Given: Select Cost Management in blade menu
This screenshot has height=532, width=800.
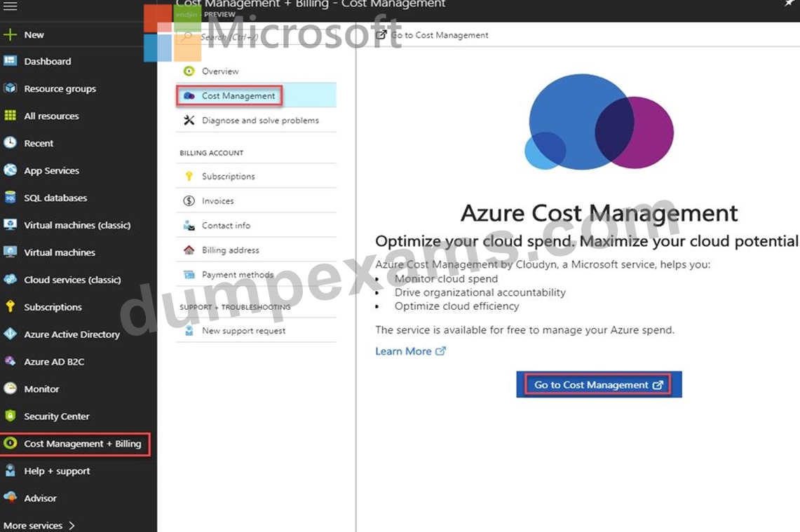Looking at the screenshot, I should 256,95.
